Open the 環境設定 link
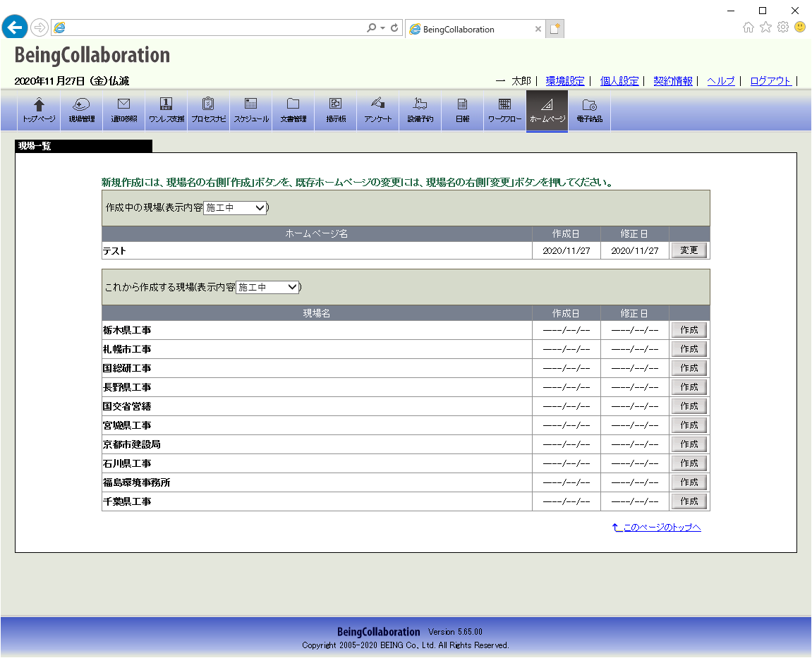This screenshot has height=658, width=812. coord(565,81)
